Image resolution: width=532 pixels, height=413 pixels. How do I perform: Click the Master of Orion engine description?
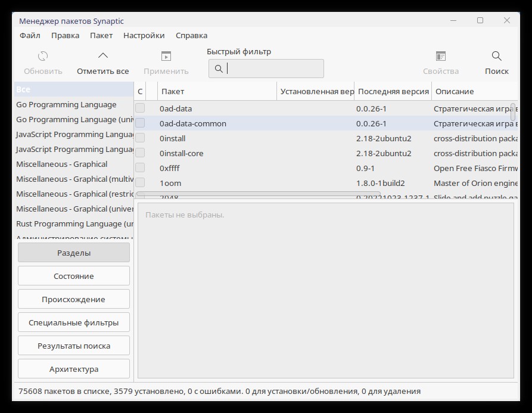pyautogui.click(x=475, y=183)
